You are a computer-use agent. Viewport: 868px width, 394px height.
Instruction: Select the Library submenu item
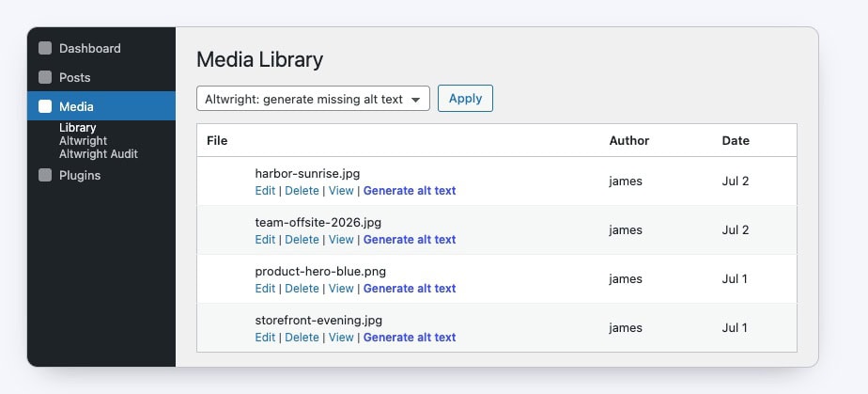(77, 128)
